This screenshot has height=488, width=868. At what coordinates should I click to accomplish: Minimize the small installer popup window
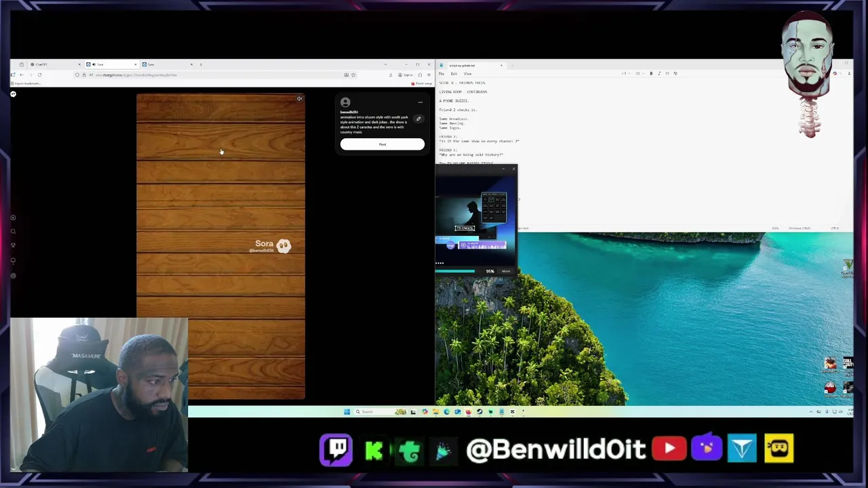503,169
